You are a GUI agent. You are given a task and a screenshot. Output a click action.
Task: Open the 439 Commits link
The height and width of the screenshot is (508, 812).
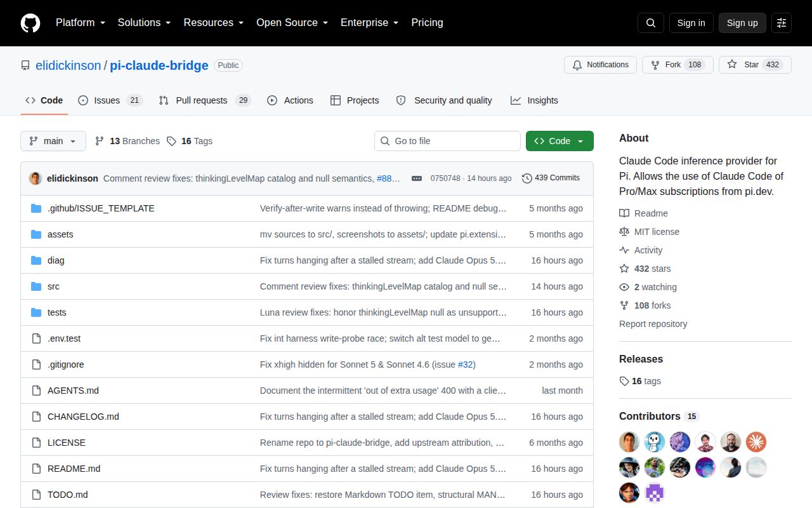tap(551, 178)
